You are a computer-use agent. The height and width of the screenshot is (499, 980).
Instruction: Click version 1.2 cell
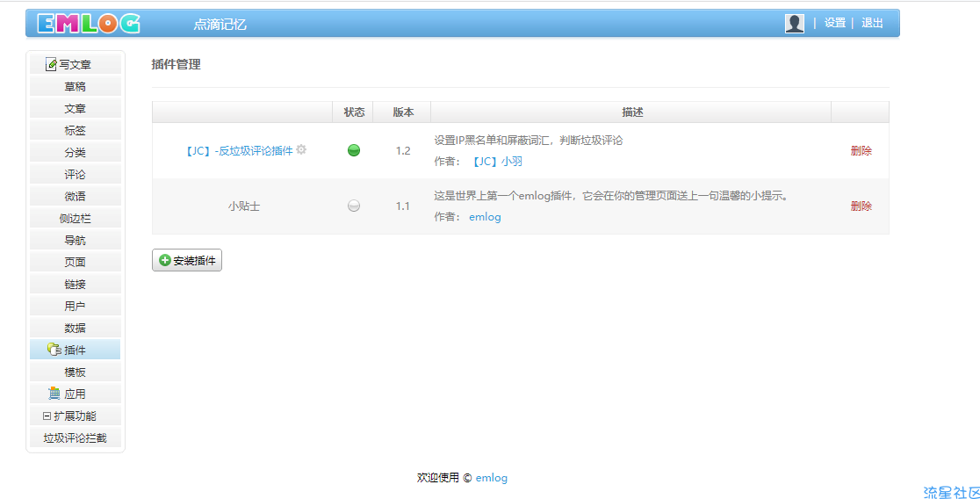pyautogui.click(x=402, y=151)
